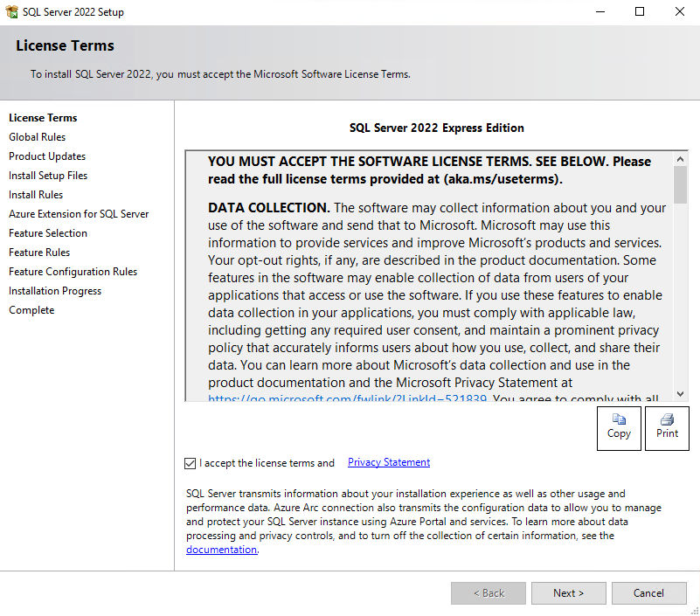
Task: Click the license text scrollbar thumb
Action: click(x=680, y=184)
